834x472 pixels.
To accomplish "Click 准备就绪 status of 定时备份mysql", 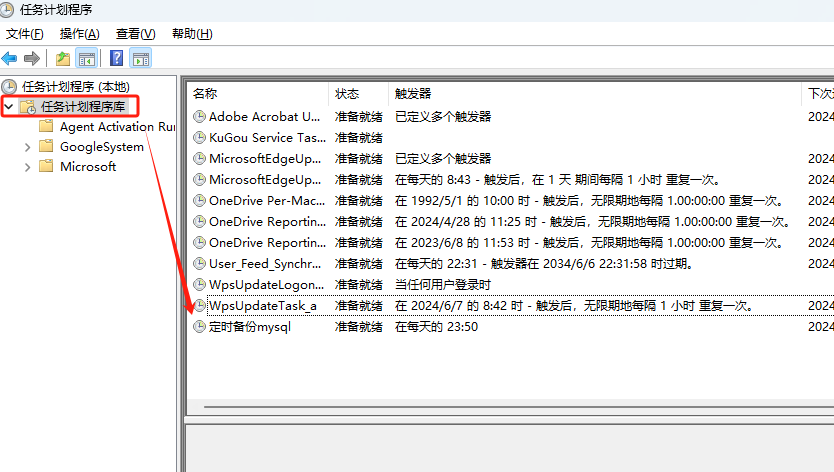I will tap(358, 327).
